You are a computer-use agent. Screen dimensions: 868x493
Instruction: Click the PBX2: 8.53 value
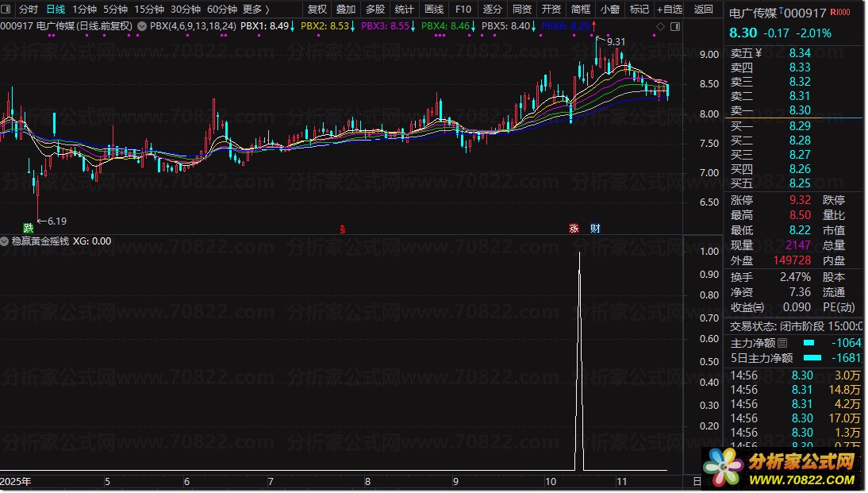click(x=325, y=26)
